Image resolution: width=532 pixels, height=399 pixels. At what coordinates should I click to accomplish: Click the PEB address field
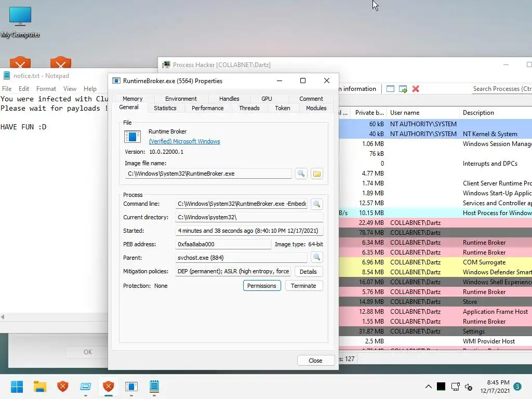[x=223, y=244]
